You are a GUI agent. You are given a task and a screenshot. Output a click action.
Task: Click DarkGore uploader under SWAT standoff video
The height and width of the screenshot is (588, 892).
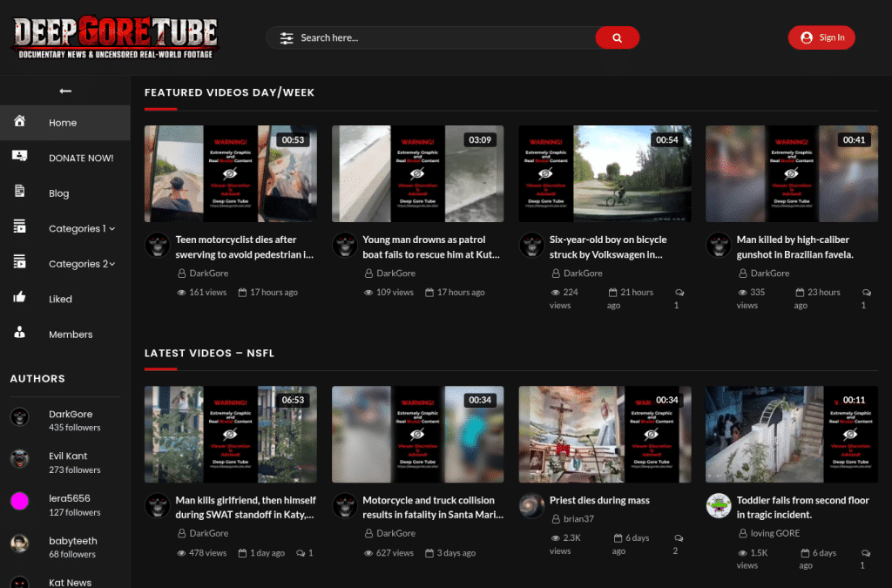(209, 533)
